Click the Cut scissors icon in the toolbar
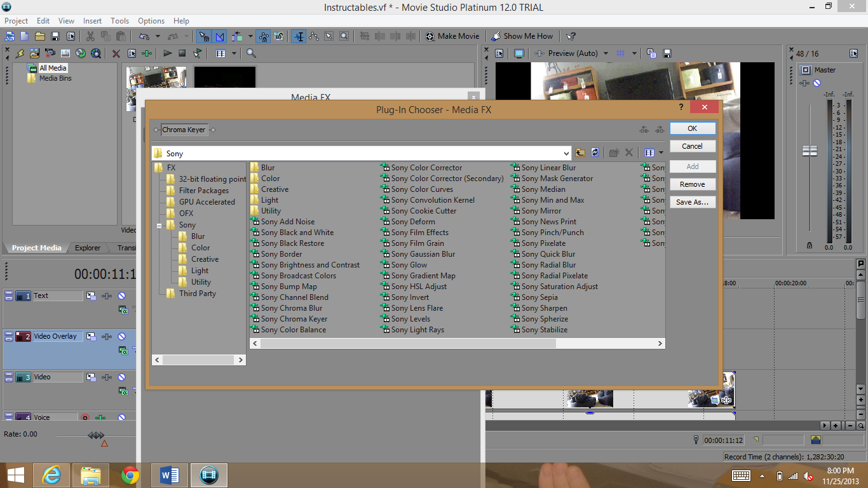This screenshot has width=868, height=488. pyautogui.click(x=90, y=36)
